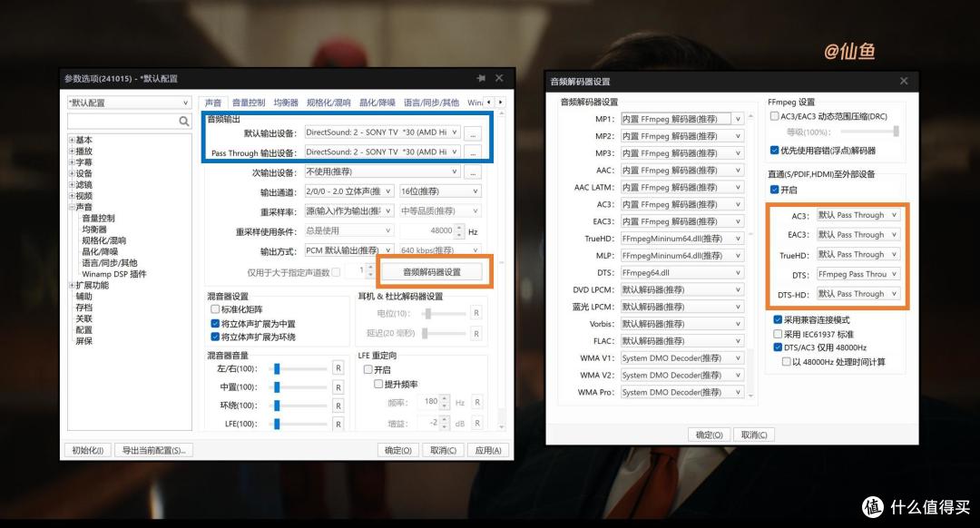Screen dimensions: 980x528
Task: Open the 默认输出设备 DirectSound dropdown
Action: [x=382, y=132]
